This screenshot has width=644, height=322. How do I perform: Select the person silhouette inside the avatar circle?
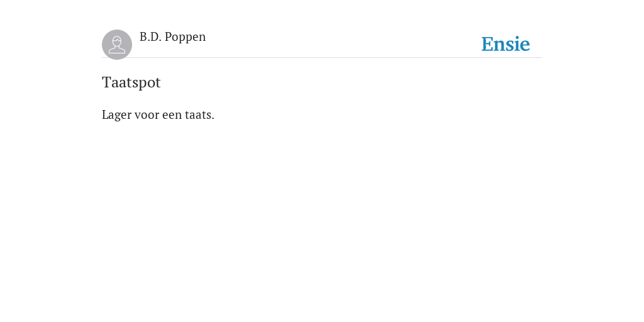click(x=117, y=45)
